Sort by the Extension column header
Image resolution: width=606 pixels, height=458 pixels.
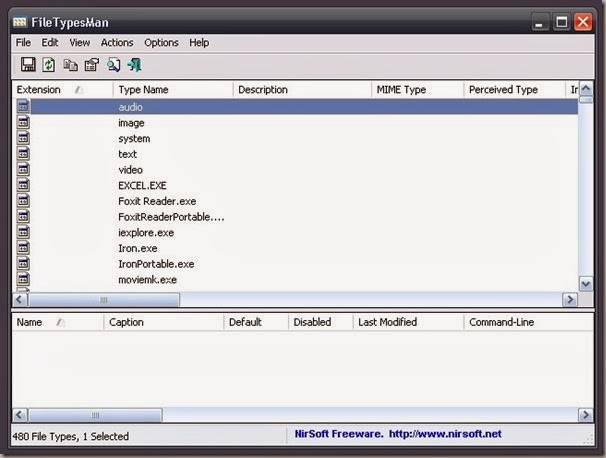[x=63, y=90]
